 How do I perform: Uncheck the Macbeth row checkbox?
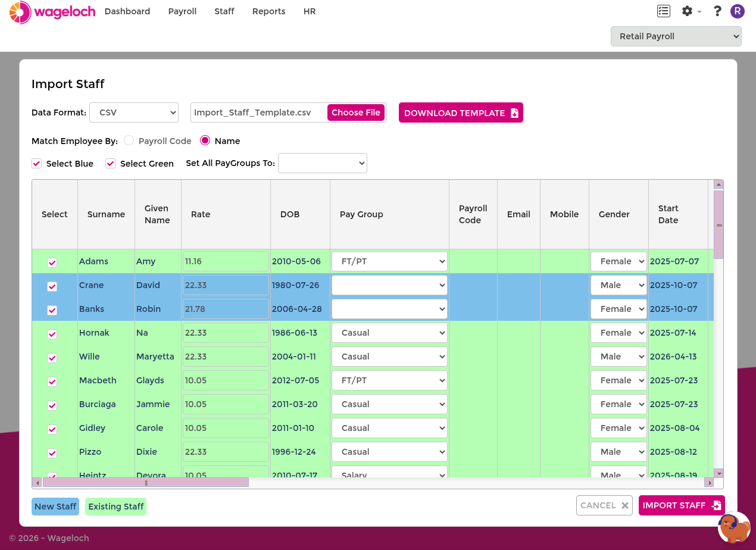pos(52,382)
